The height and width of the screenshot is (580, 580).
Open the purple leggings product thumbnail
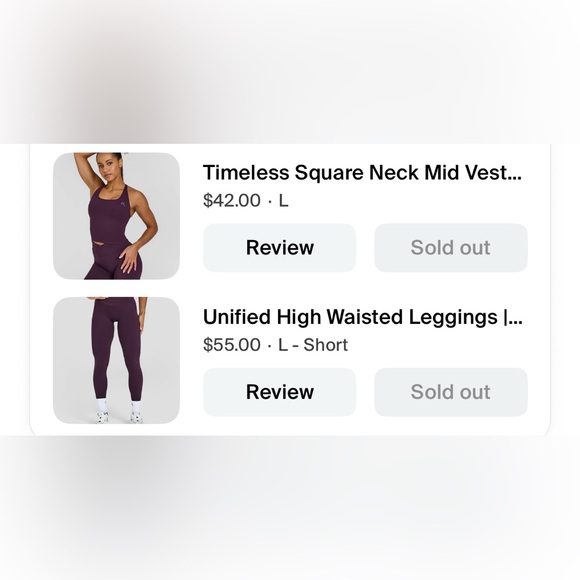[117, 360]
